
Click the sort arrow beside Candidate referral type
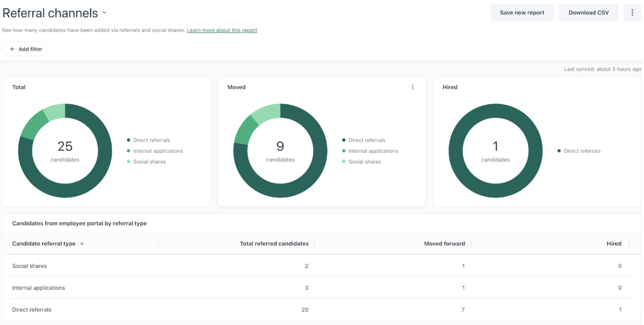[x=82, y=243]
